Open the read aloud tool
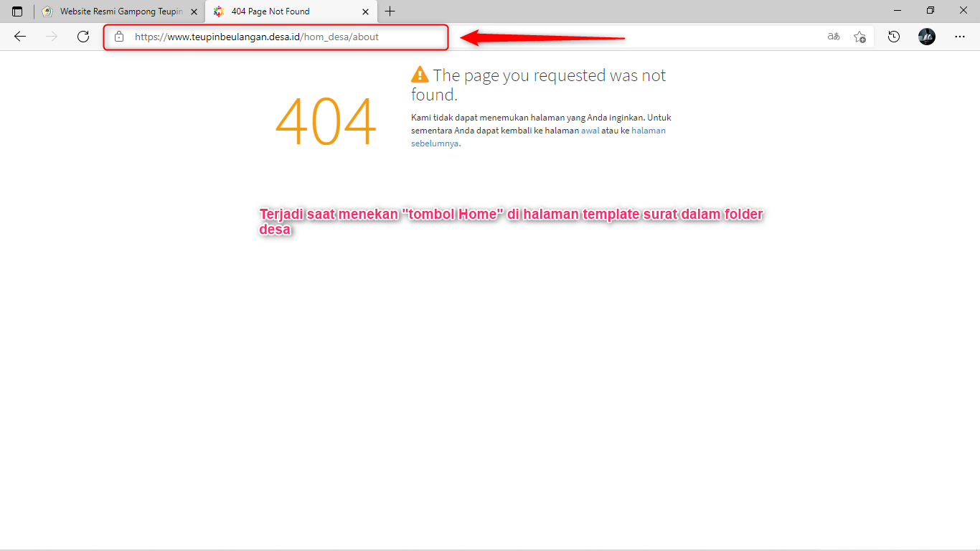The width and height of the screenshot is (980, 551). pos(833,37)
